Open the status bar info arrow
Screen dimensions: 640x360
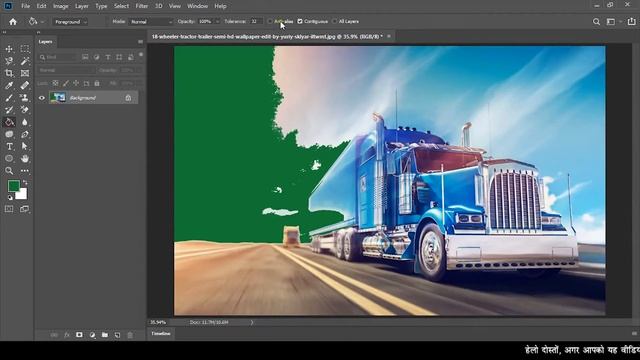click(252, 322)
